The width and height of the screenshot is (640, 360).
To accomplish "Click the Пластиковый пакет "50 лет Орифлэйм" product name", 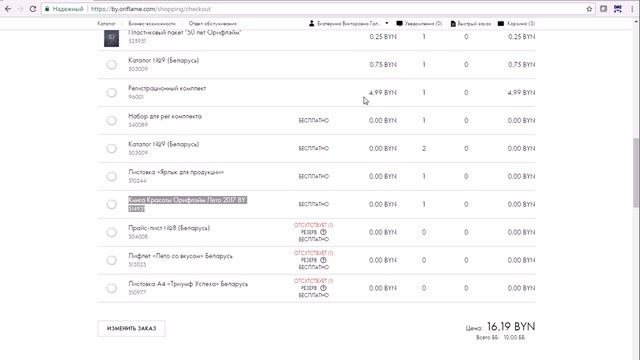I will 185,33.
